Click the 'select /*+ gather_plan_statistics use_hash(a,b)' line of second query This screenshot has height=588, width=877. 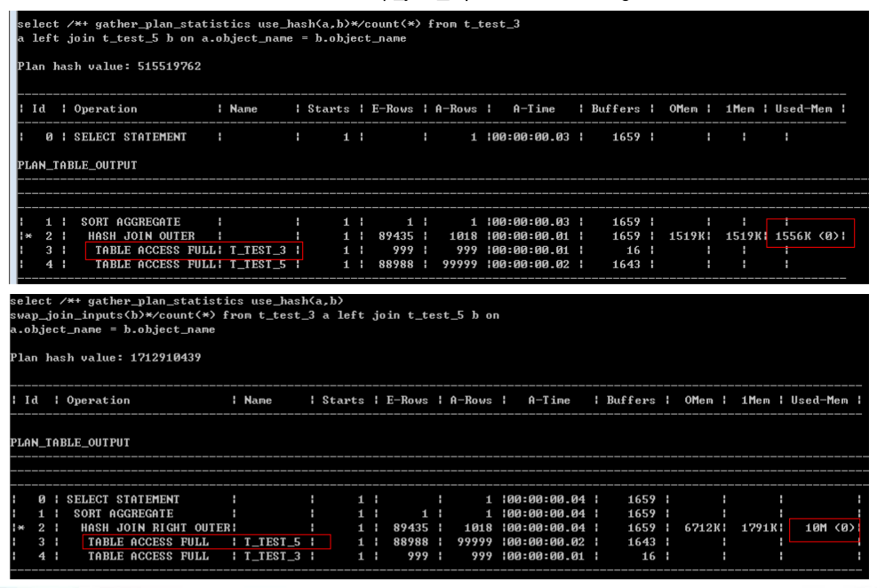coord(177,302)
